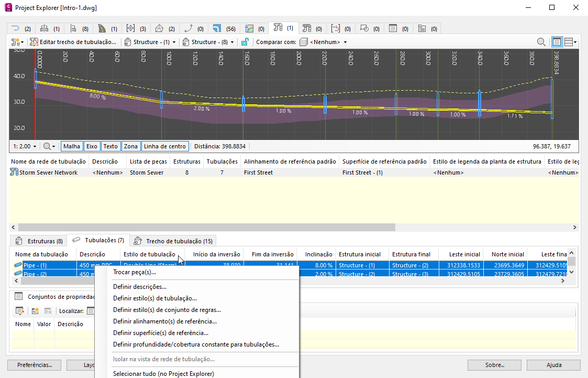The image size is (588, 378).
Task: Switch to the Estruturas (8) tab
Action: pyautogui.click(x=39, y=241)
